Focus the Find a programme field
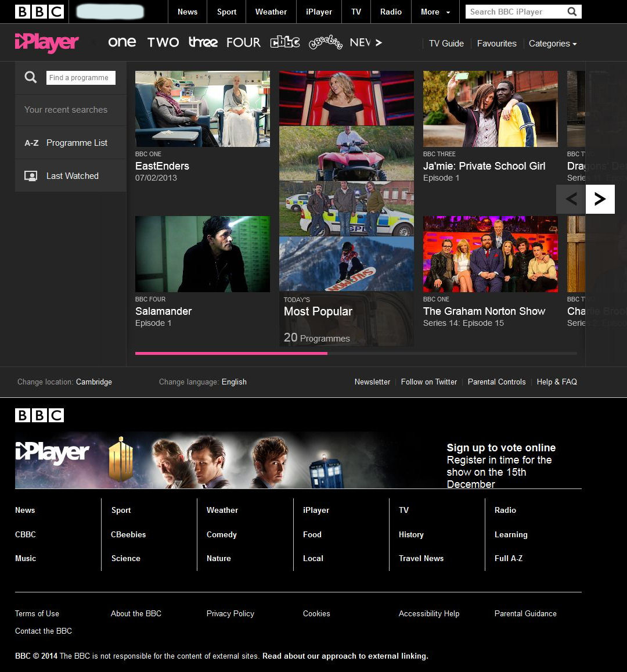The width and height of the screenshot is (627, 672). [81, 78]
